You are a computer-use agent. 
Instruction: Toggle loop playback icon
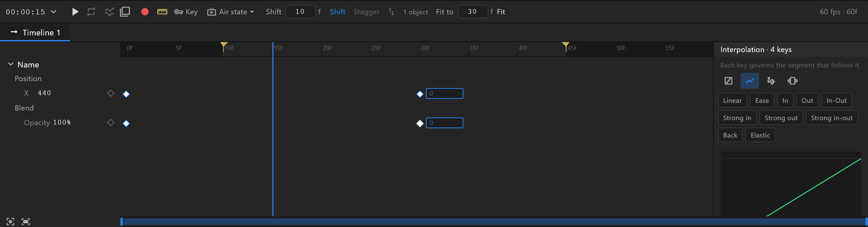click(x=91, y=12)
